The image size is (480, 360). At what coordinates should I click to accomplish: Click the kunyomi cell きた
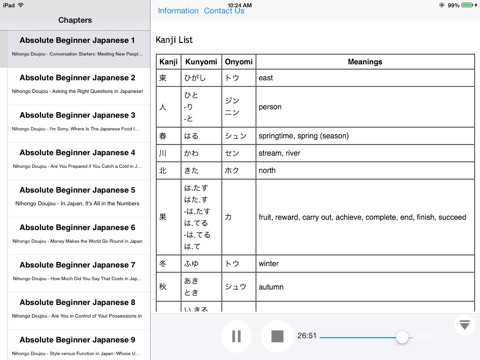(201, 171)
